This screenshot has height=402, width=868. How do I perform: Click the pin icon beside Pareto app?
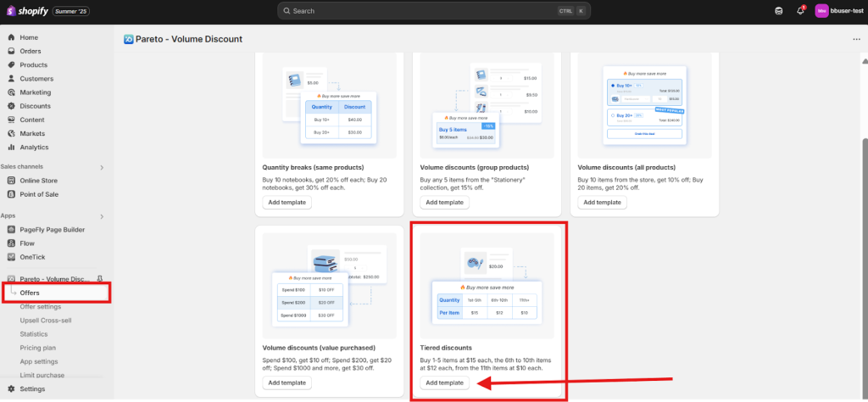click(x=100, y=279)
